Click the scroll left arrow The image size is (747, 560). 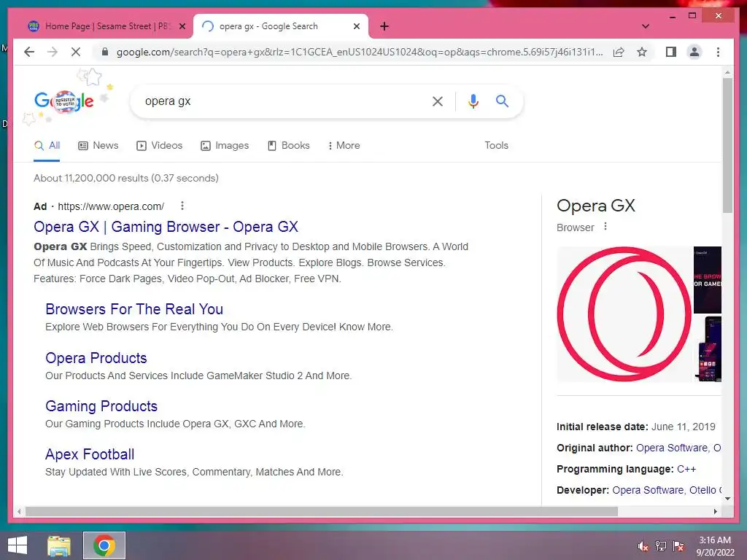click(18, 511)
